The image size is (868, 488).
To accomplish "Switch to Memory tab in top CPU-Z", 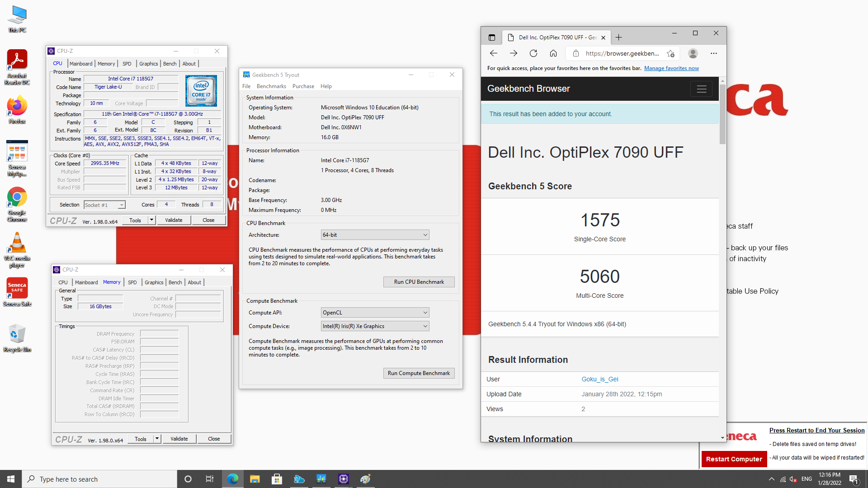I will tap(106, 64).
